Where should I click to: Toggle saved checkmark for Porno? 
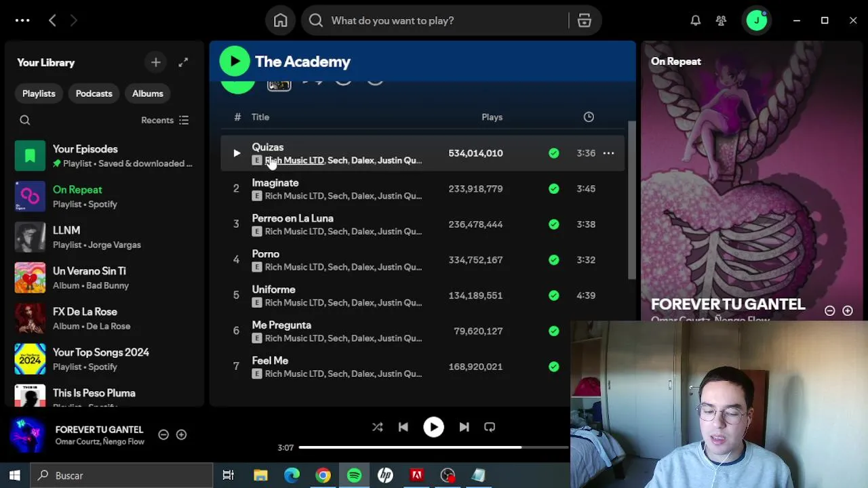(554, 260)
